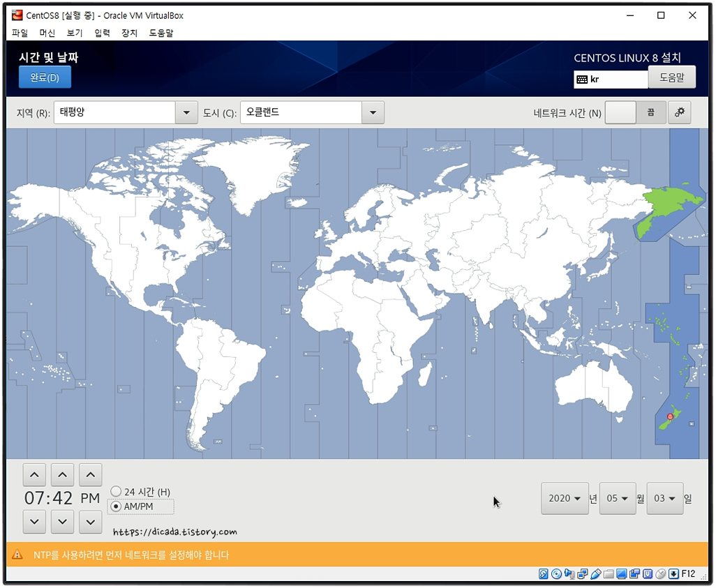Click the VirtualBox window title icon
Image resolution: width=716 pixels, height=588 pixels.
17,15
